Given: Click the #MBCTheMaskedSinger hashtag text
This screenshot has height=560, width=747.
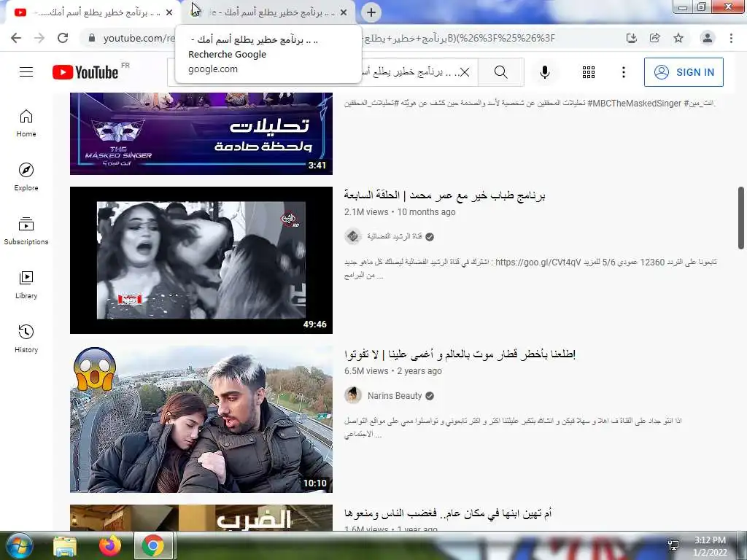Looking at the screenshot, I should click(x=634, y=104).
